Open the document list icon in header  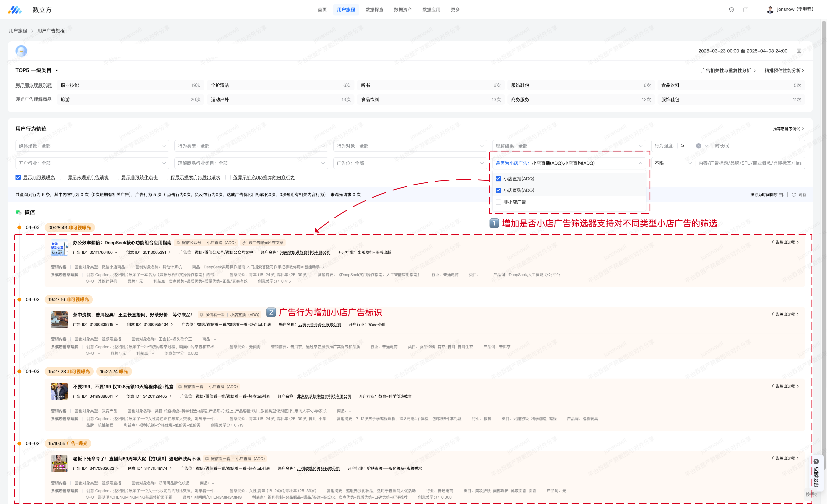[745, 10]
